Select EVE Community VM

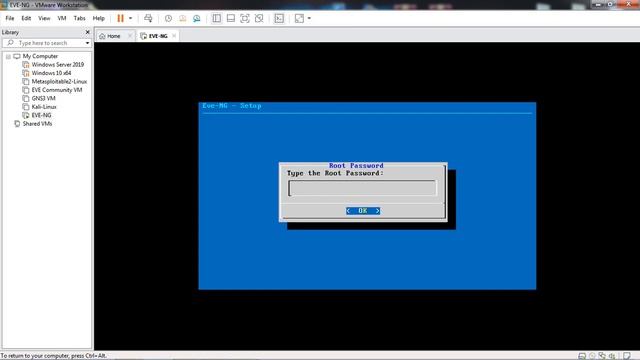pos(57,90)
